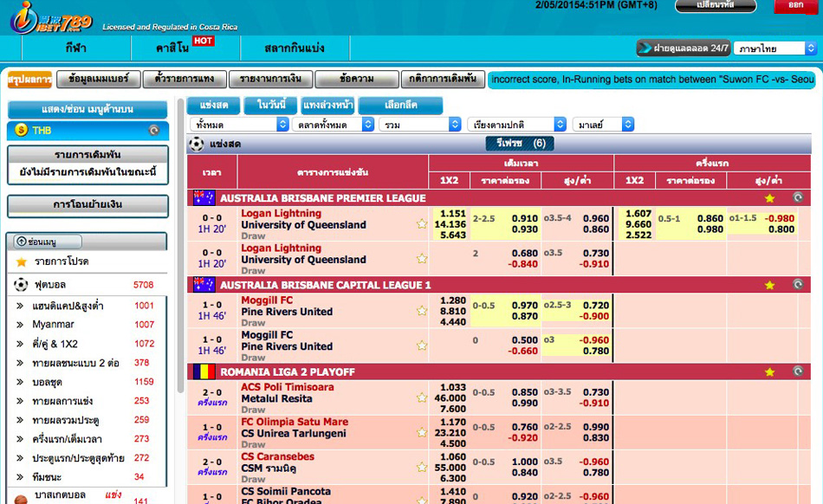This screenshot has width=823, height=504.
Task: Click the 24/7 customer support arrow button
Action: click(646, 48)
